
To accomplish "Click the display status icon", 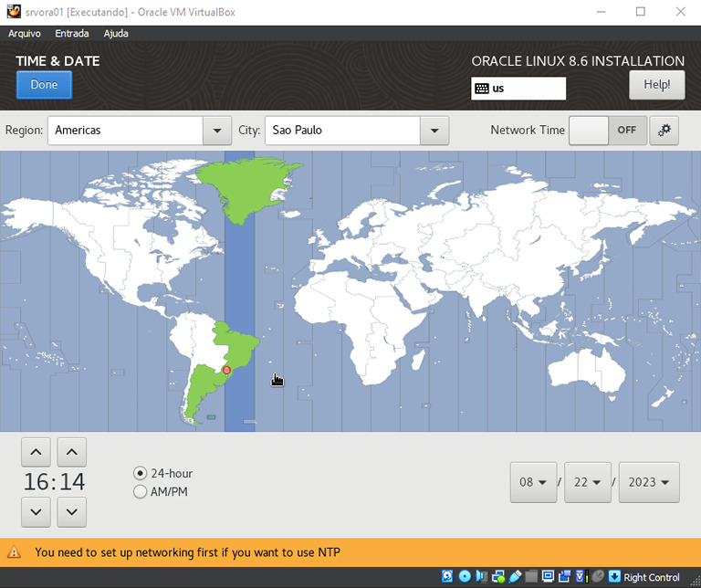I will coord(548,576).
